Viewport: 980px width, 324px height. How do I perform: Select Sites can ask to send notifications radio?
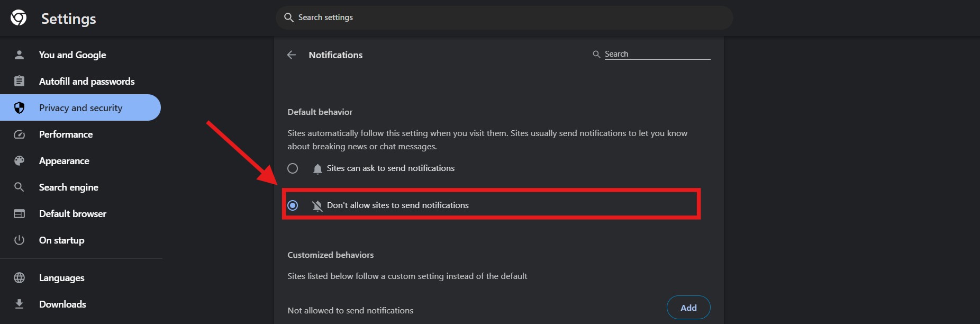(x=293, y=168)
